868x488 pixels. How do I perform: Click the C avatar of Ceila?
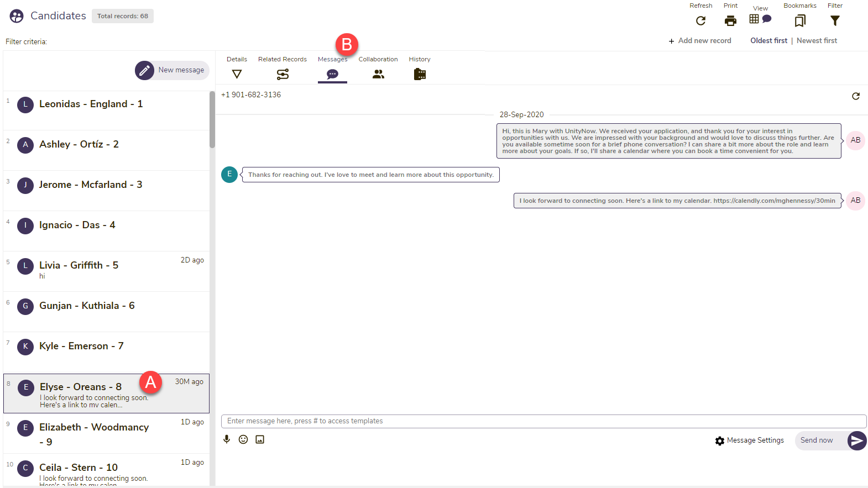[x=25, y=468]
